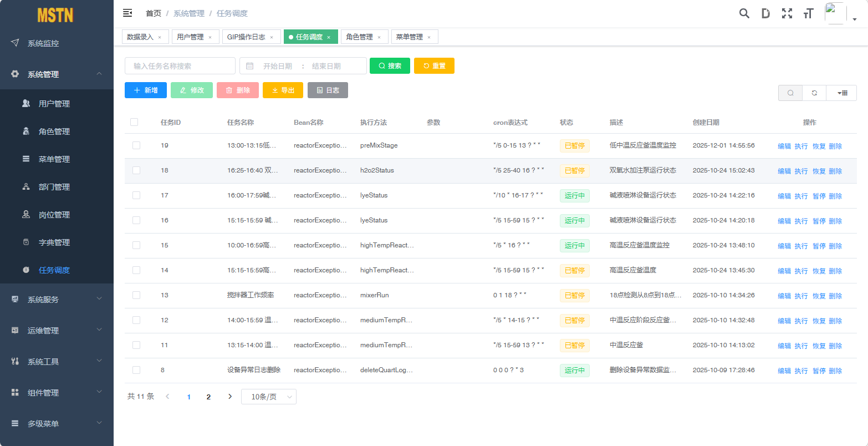Close the GIP操作日志 tab
The height and width of the screenshot is (446, 868).
click(272, 38)
